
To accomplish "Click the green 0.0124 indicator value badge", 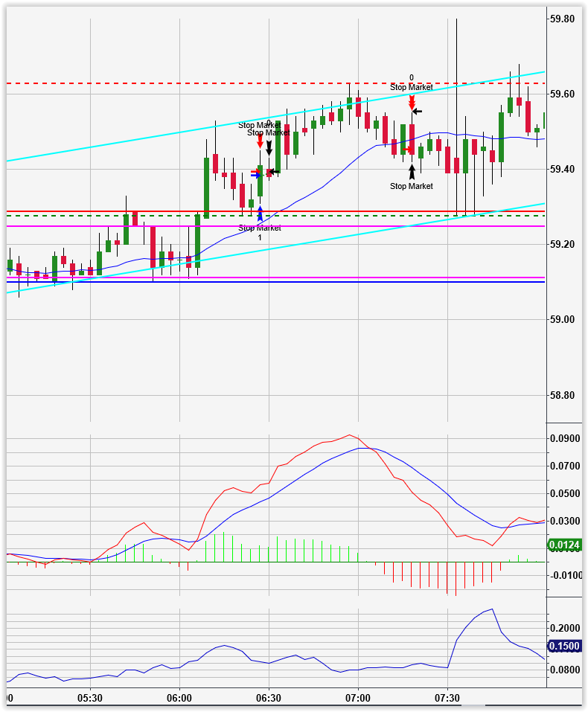I will 565,545.
